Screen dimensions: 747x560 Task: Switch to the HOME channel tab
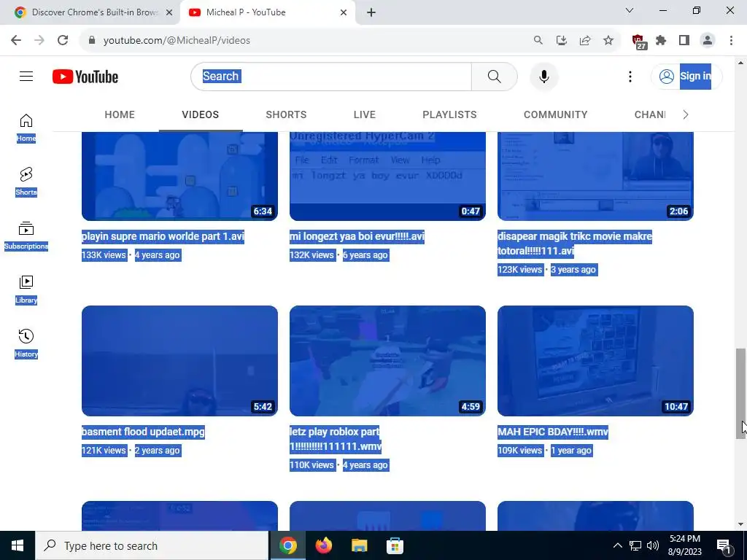(x=120, y=114)
